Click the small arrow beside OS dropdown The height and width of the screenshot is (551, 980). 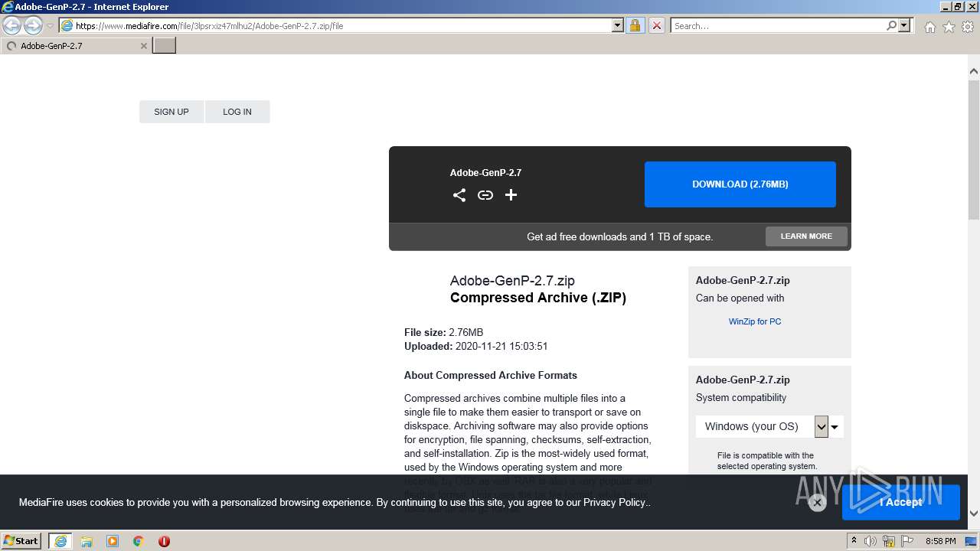(835, 427)
